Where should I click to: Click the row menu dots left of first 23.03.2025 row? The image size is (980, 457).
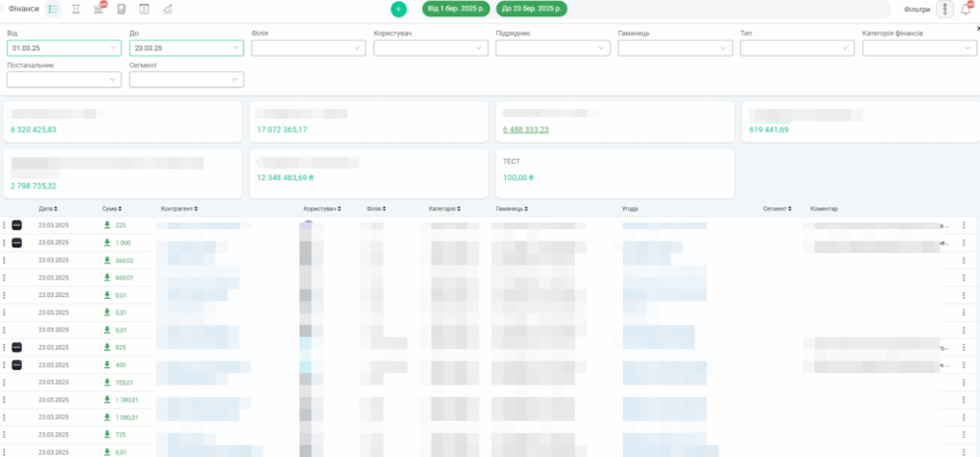point(5,225)
